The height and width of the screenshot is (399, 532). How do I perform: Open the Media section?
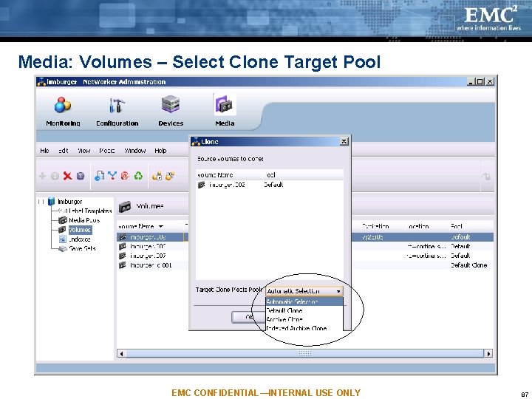[x=225, y=112]
